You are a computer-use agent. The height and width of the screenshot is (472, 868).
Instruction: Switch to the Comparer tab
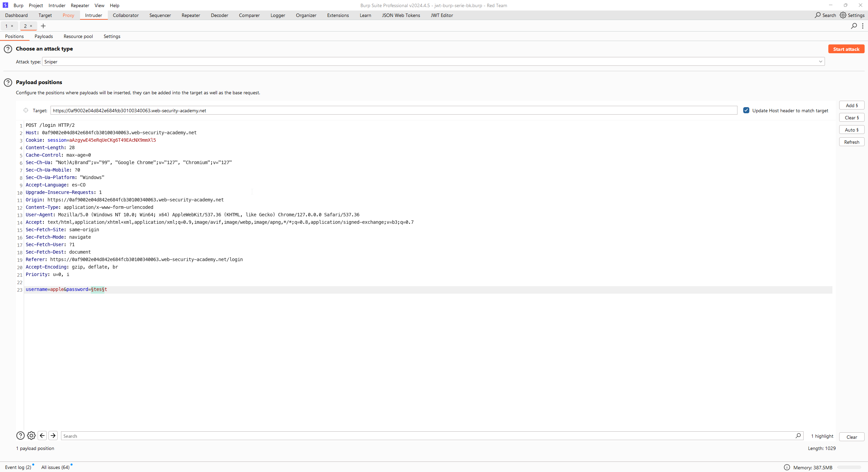(249, 15)
